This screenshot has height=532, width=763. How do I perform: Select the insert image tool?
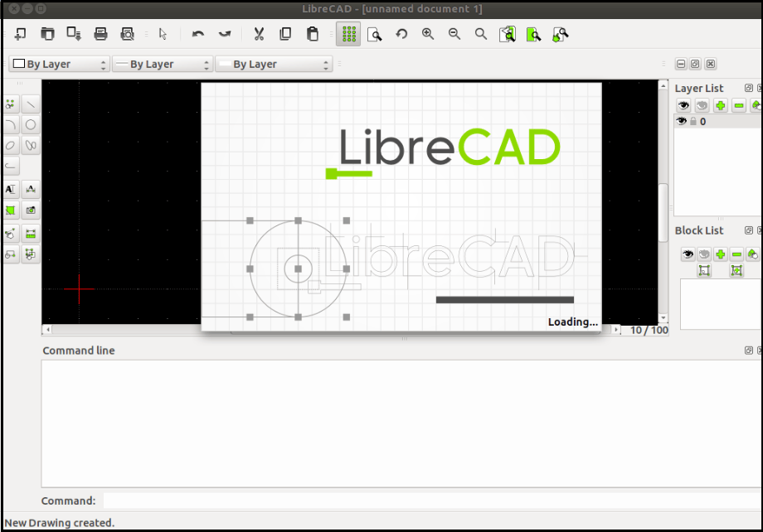coord(31,210)
